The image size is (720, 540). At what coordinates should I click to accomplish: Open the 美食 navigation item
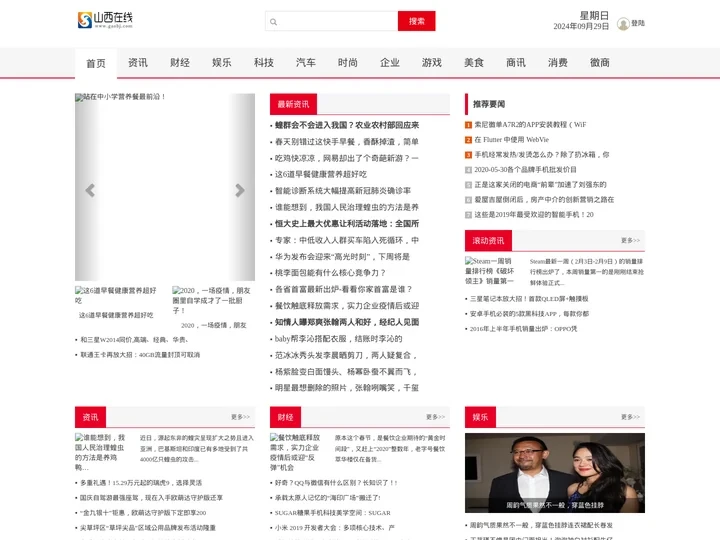(474, 63)
